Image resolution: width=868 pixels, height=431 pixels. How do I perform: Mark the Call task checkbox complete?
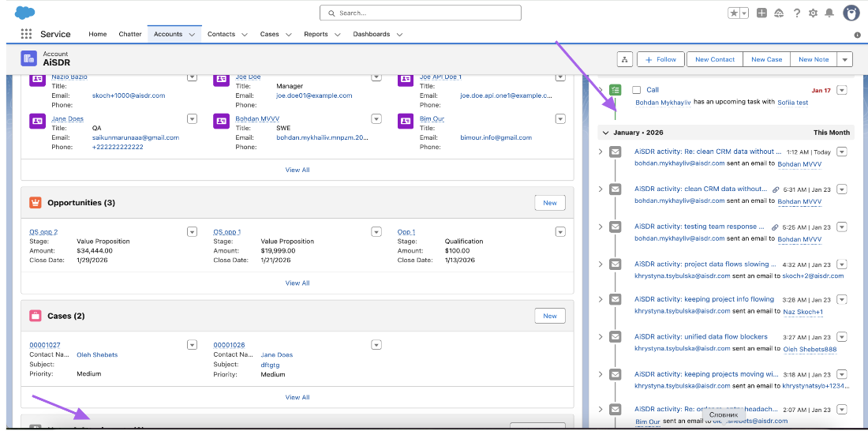coord(637,90)
